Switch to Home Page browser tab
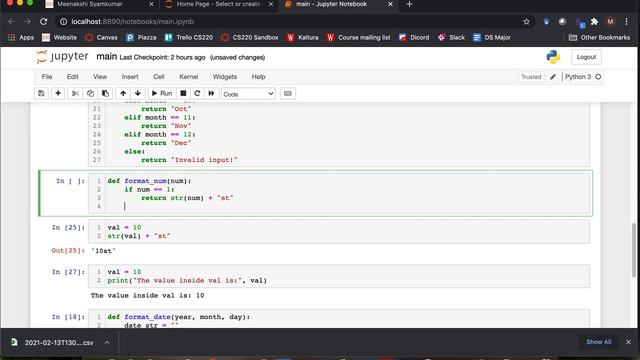This screenshot has width=640, height=360. point(218,4)
